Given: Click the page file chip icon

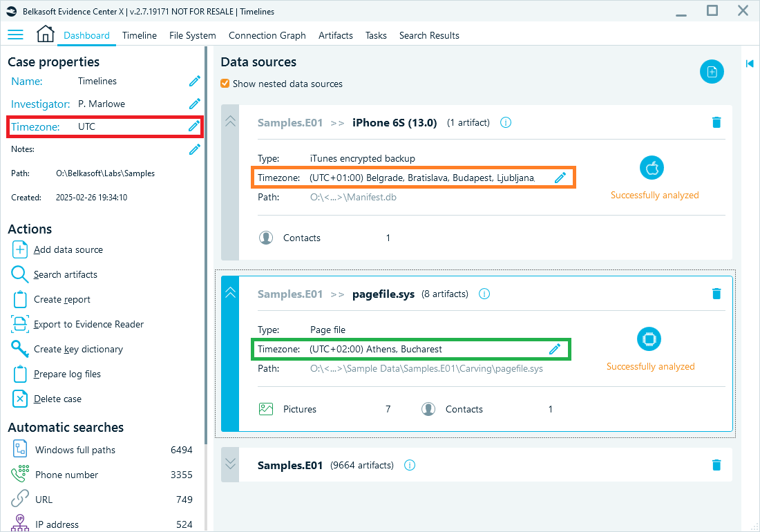Looking at the screenshot, I should pyautogui.click(x=649, y=339).
